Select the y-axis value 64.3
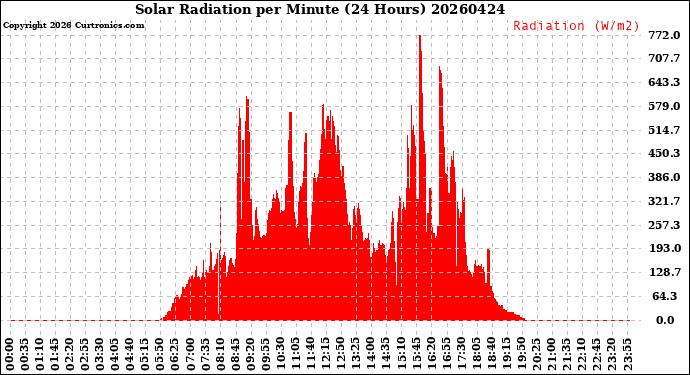The height and width of the screenshot is (375, 690). (665, 296)
